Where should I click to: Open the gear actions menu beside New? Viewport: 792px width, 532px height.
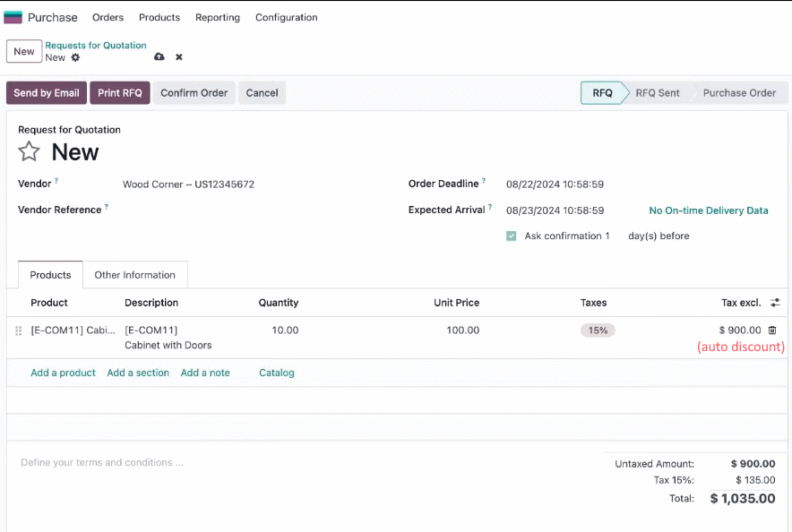(75, 57)
